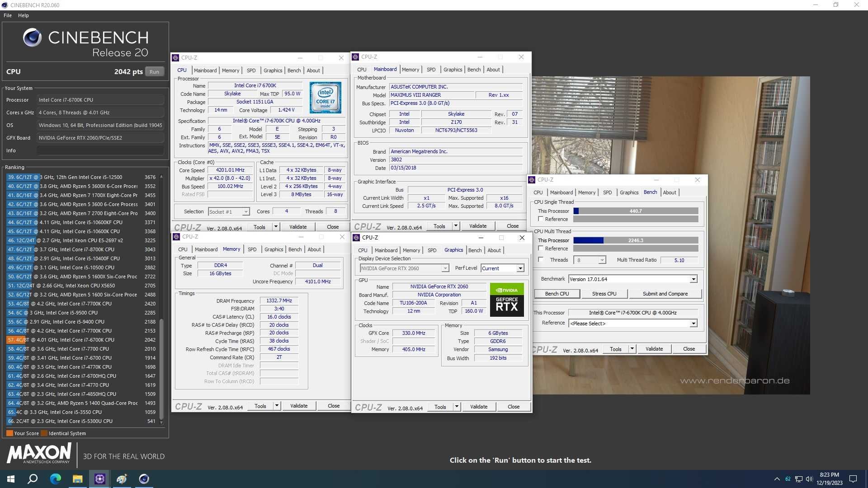
Task: Click the Cinebench title bar icon
Action: (x=5, y=5)
